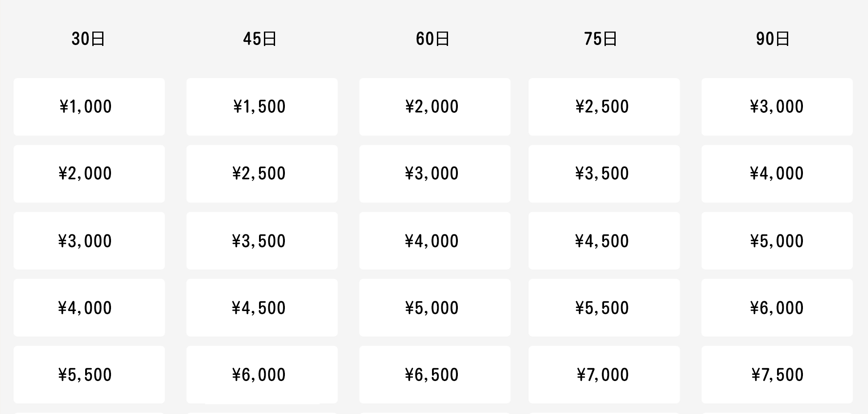
Task: Select the ¥1,000 cell under 30日
Action: pos(89,107)
